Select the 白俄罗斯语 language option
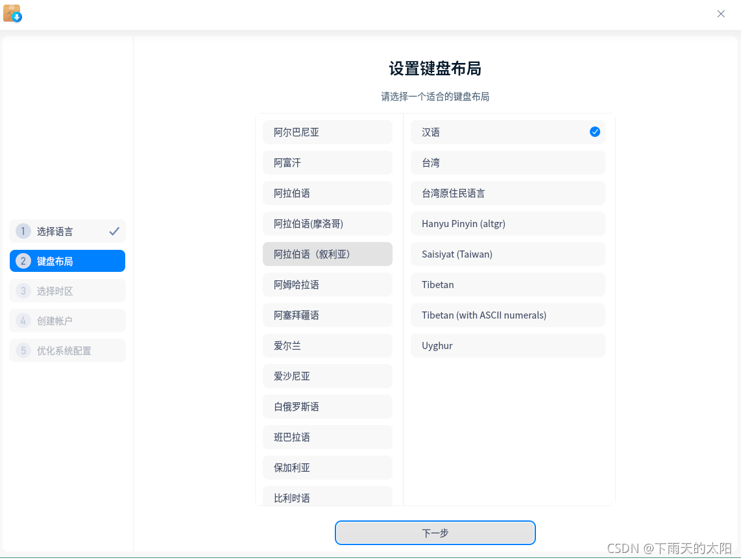Screen dimensions: 741x560 pyautogui.click(x=327, y=406)
